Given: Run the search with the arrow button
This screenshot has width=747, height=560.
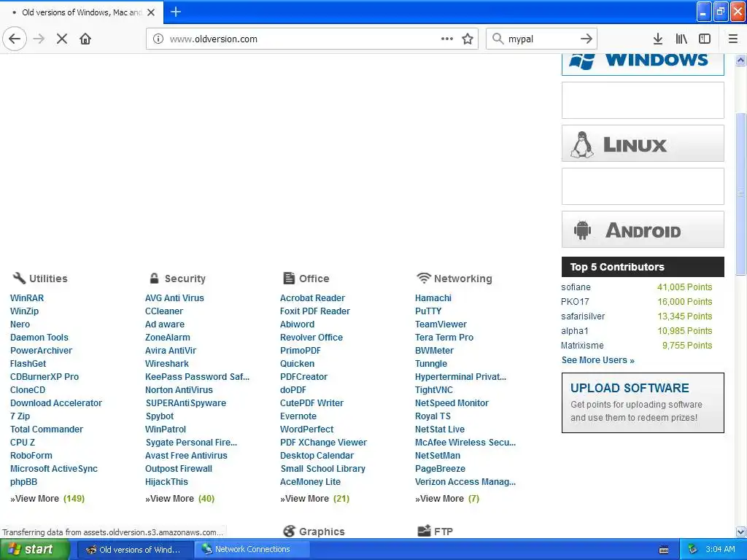Looking at the screenshot, I should tap(587, 39).
